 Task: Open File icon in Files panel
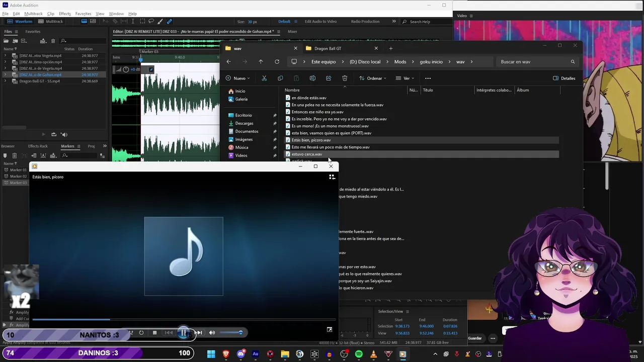click(6, 41)
